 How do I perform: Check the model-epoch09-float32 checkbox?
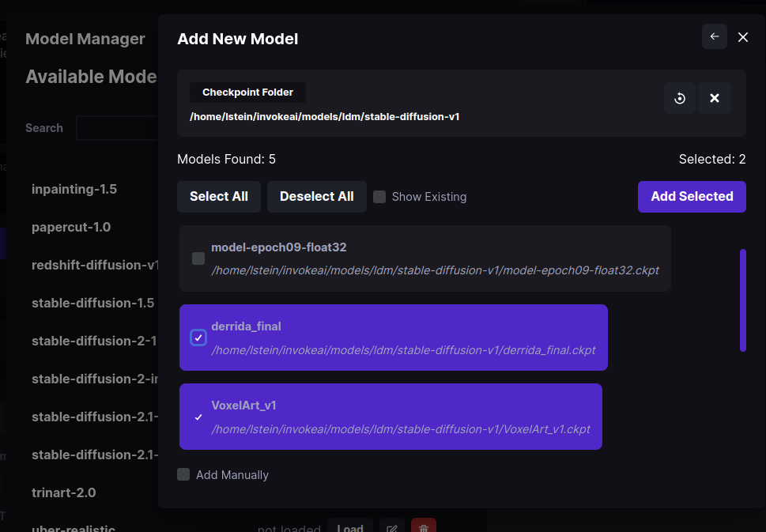[x=198, y=258]
